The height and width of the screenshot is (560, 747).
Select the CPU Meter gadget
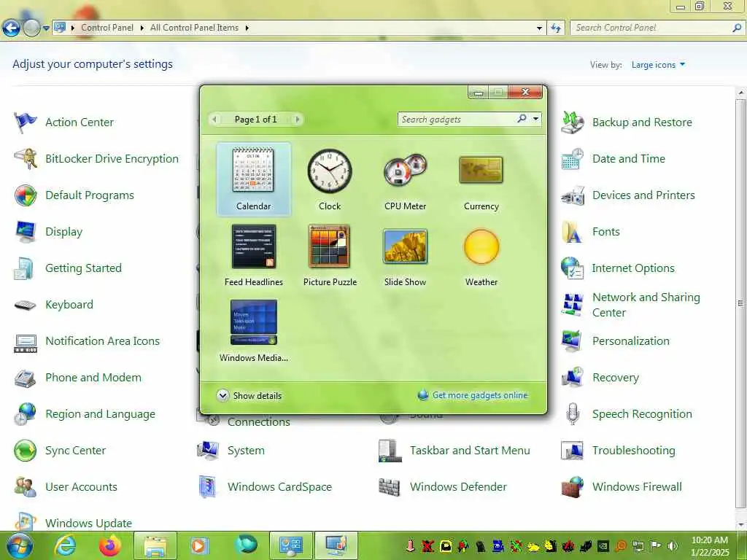[406, 179]
